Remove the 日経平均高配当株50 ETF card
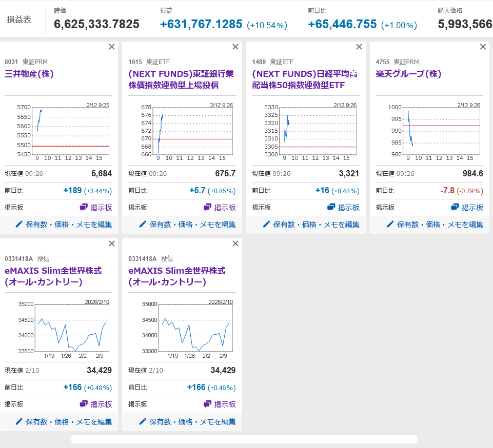The image size is (493, 448). (x=359, y=47)
